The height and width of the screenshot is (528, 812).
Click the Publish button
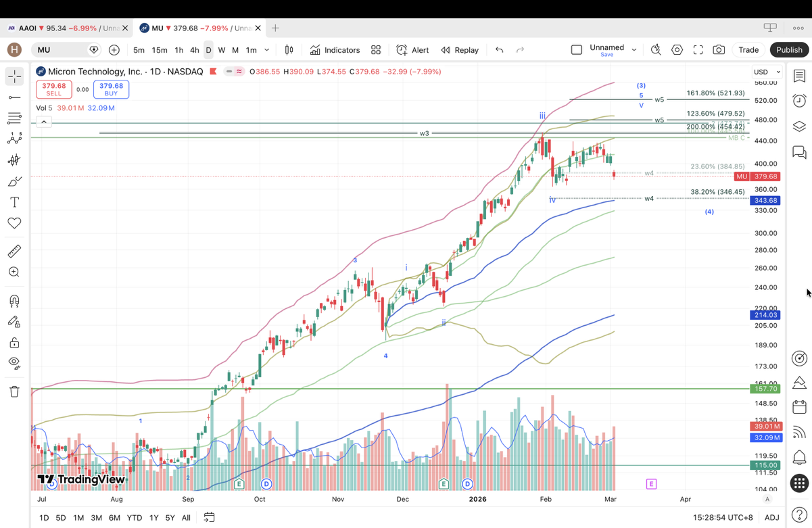789,50
